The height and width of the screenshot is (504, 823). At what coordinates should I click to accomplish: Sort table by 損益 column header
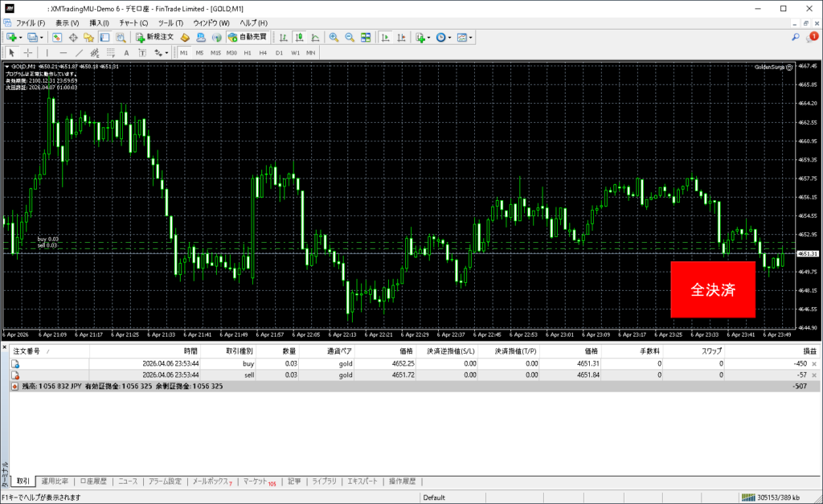coord(809,351)
